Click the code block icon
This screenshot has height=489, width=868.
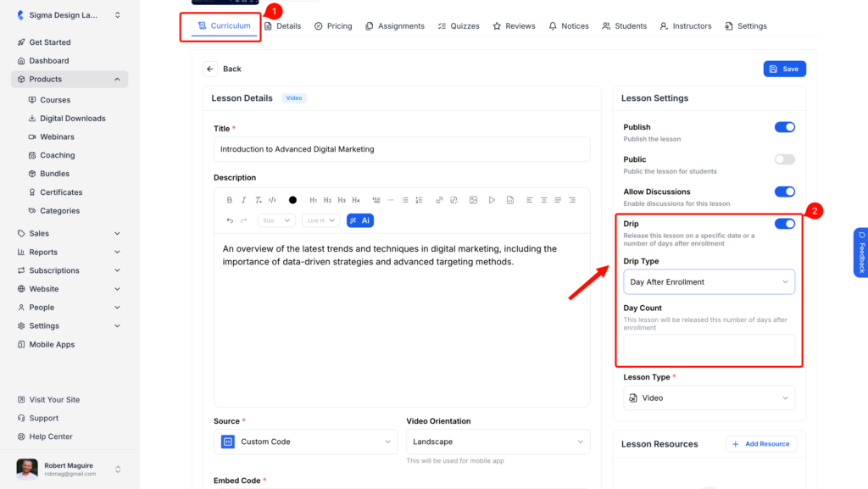point(272,200)
